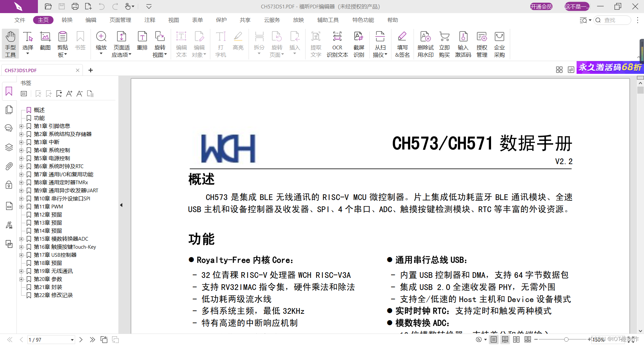Click the add new tab plus button
The height and width of the screenshot is (345, 644).
click(91, 70)
